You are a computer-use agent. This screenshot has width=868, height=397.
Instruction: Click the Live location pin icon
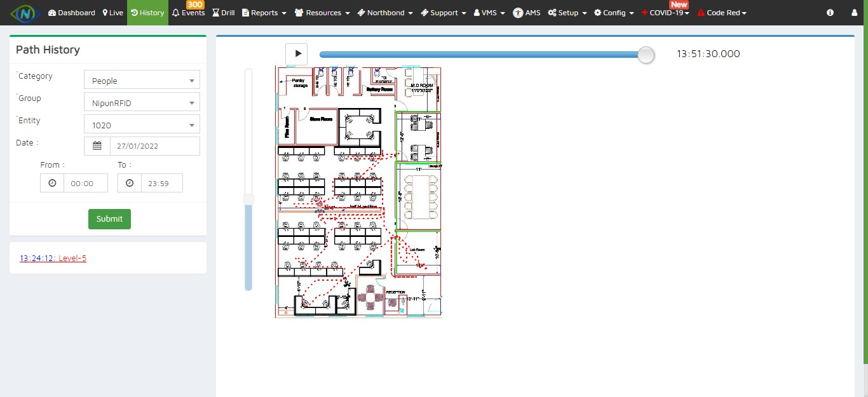(x=105, y=13)
